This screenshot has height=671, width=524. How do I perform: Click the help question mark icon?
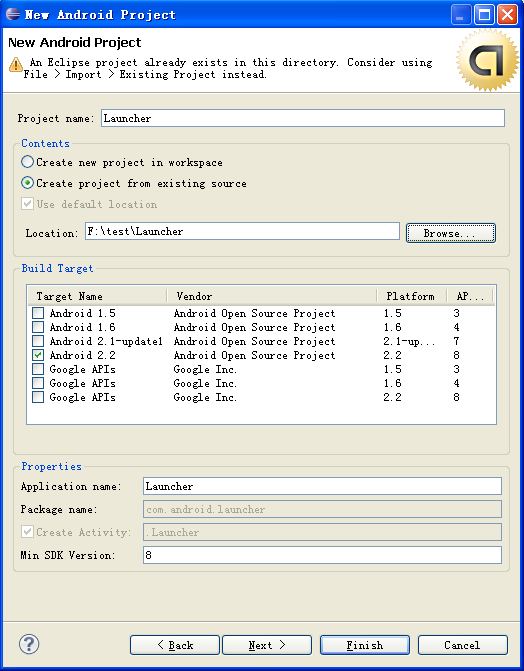point(29,644)
